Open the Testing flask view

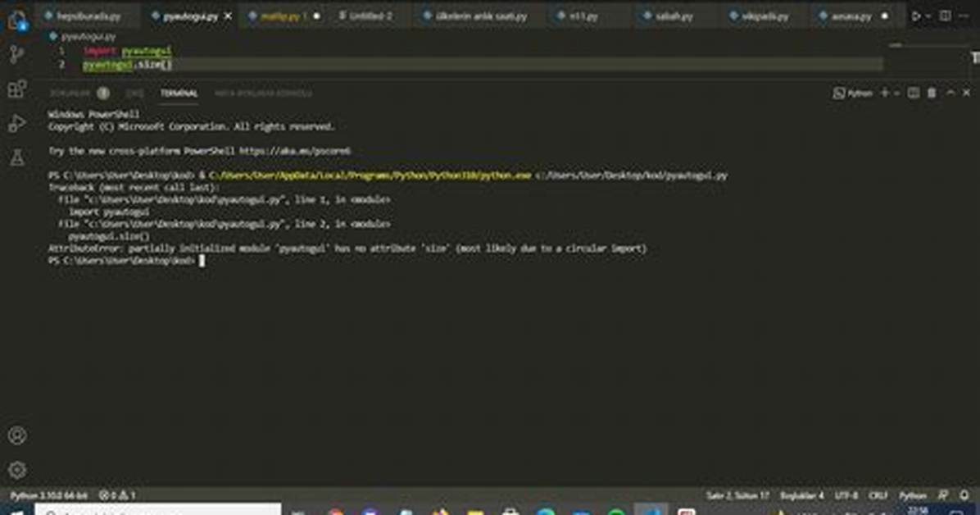point(17,157)
